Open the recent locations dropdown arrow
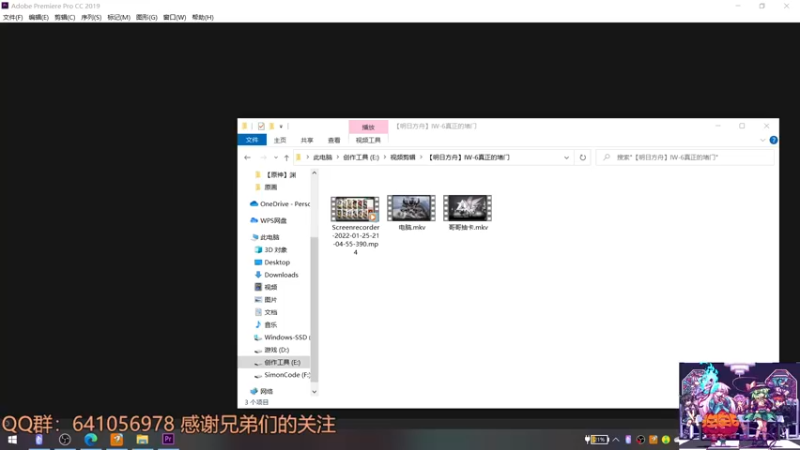 pos(276,158)
